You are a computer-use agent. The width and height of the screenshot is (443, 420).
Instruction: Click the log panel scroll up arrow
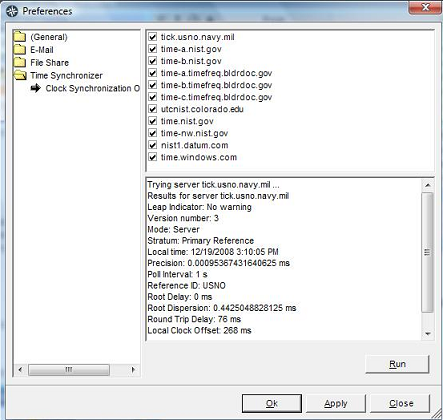[428, 185]
